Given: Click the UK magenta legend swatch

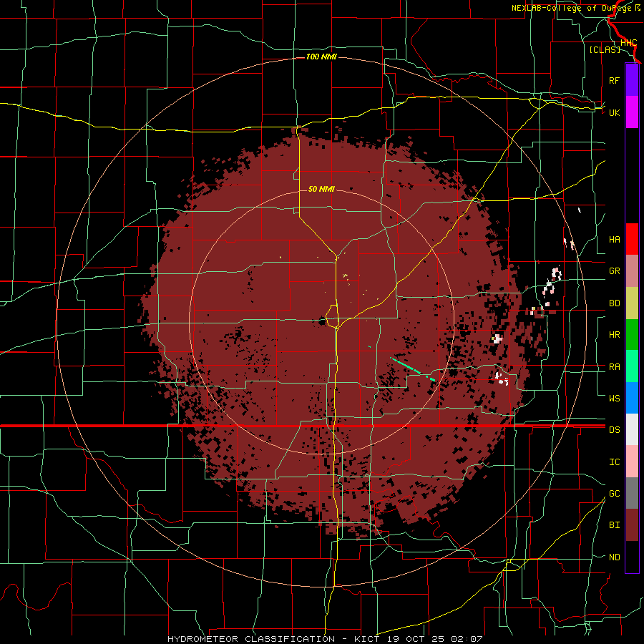Looking at the screenshot, I should pyautogui.click(x=632, y=112).
